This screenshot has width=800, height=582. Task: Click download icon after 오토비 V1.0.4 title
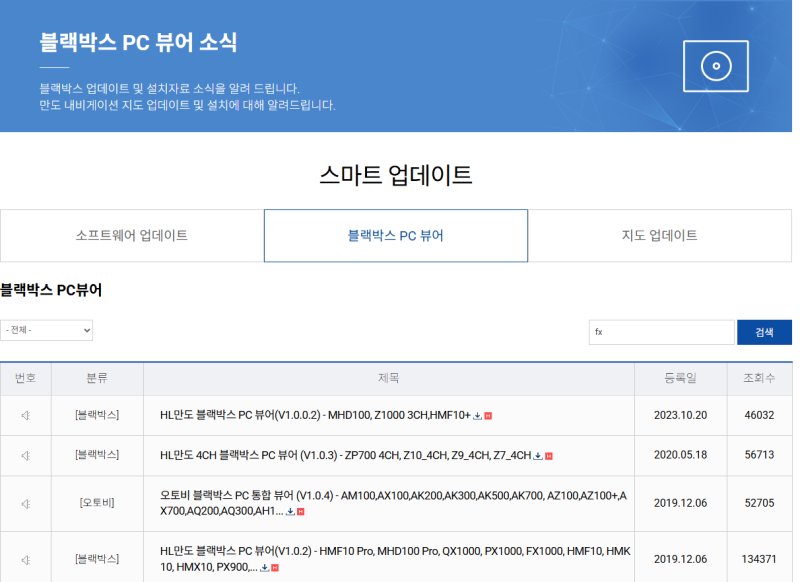click(x=290, y=512)
